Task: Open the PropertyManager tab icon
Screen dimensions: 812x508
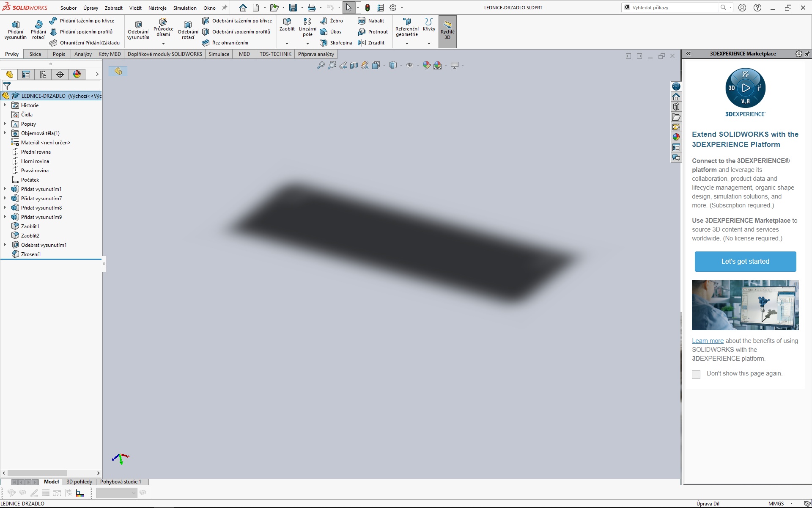Action: [26, 75]
